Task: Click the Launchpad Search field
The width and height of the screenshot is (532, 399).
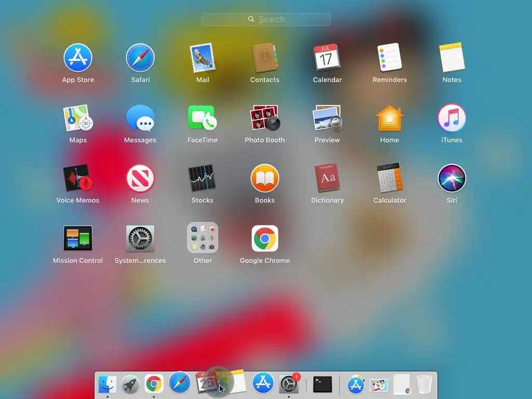Action: pos(266,19)
